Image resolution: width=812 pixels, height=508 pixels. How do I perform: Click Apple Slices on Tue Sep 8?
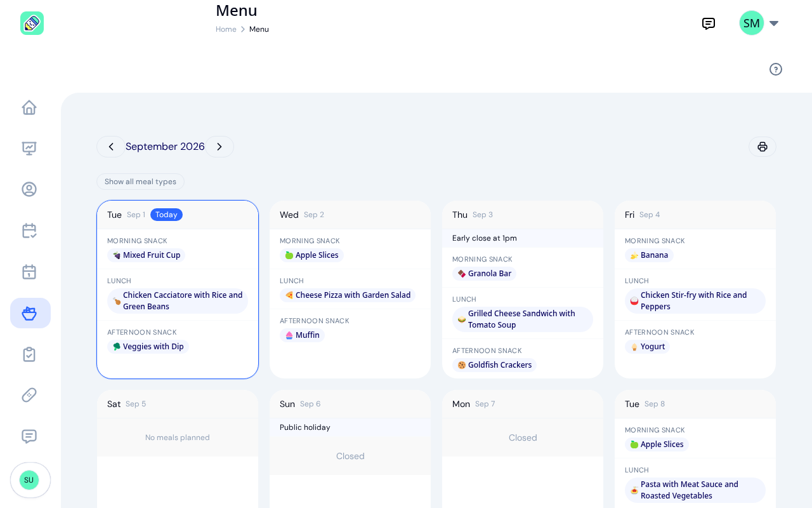pos(657,444)
